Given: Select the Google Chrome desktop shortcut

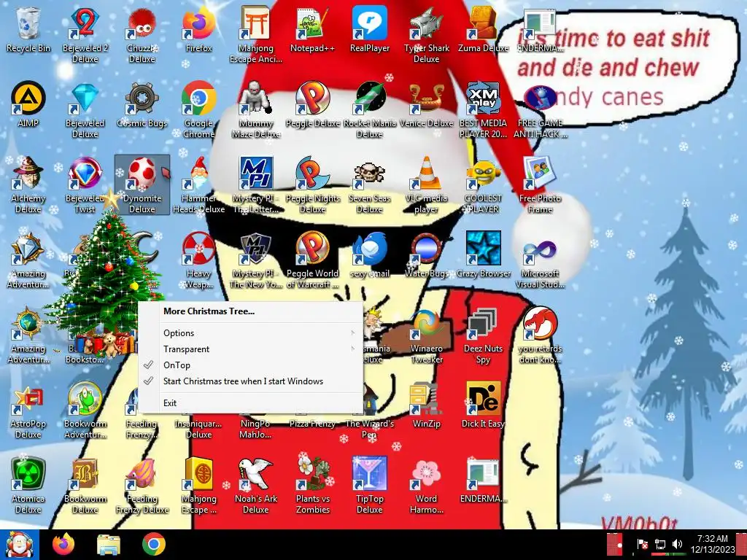Looking at the screenshot, I should tap(198, 109).
